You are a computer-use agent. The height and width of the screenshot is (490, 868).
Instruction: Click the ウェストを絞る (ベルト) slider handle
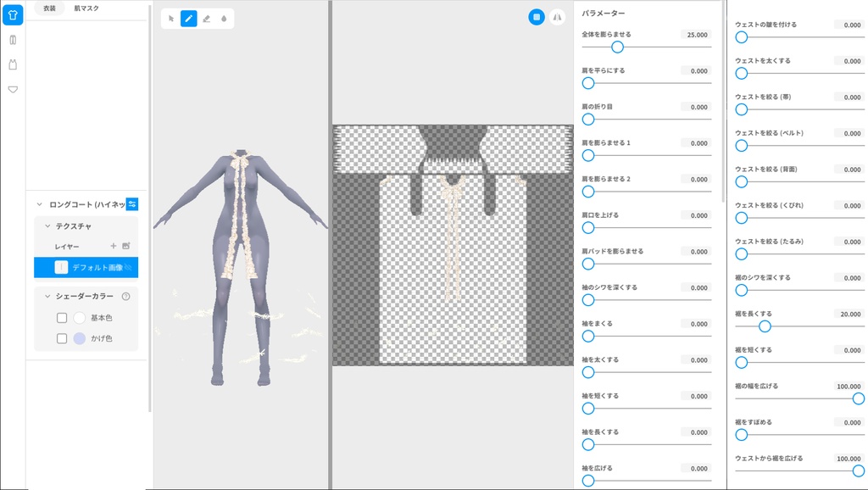(x=741, y=146)
